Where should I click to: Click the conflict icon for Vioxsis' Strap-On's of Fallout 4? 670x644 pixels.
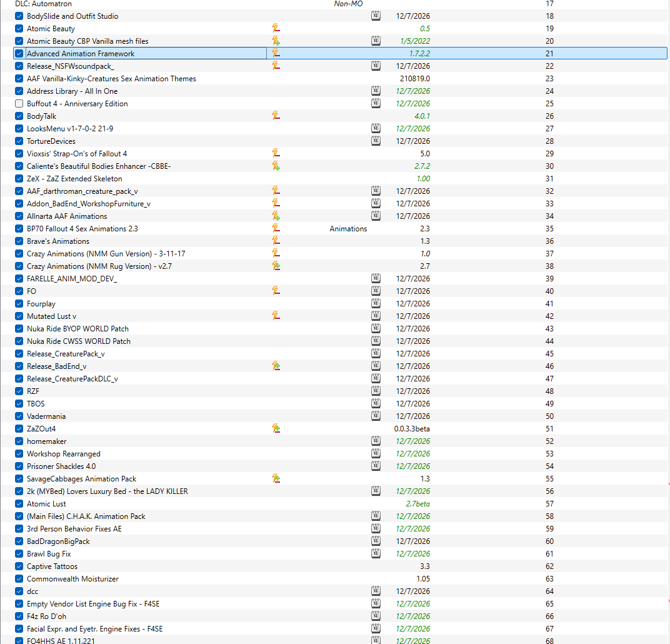pyautogui.click(x=276, y=153)
